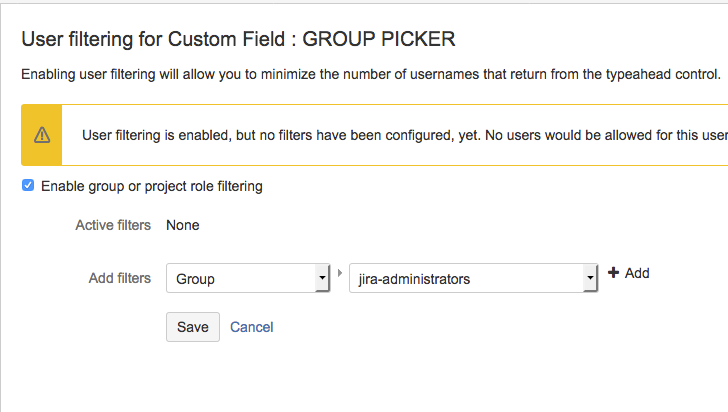
Task: Click the 'None' active filters value
Action: pyautogui.click(x=183, y=225)
